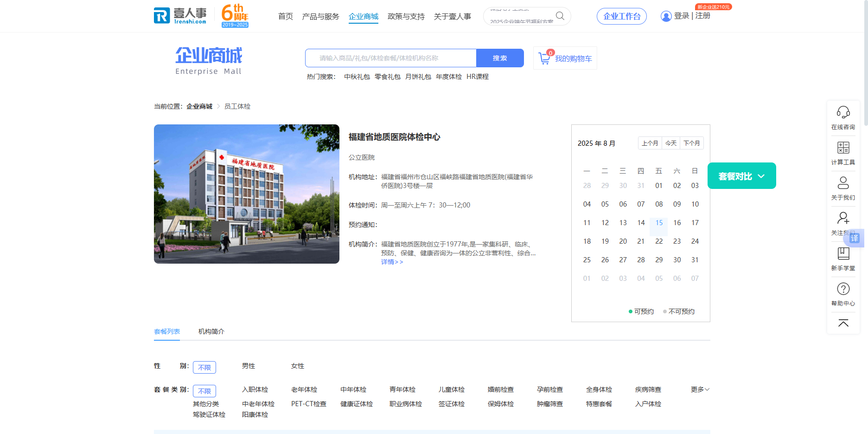Viewport: 868px width, 434px height.
Task: Click breadcrumb 企业商城 link
Action: pos(199,106)
